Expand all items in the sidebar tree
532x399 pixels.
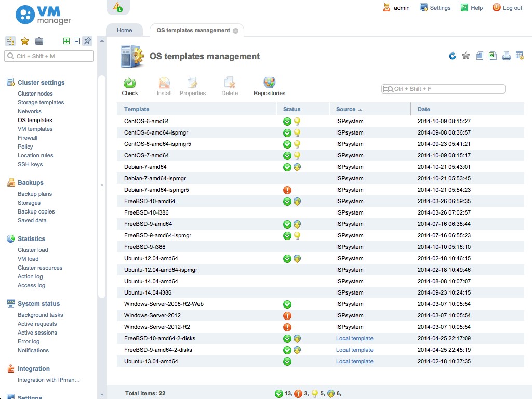[67, 41]
